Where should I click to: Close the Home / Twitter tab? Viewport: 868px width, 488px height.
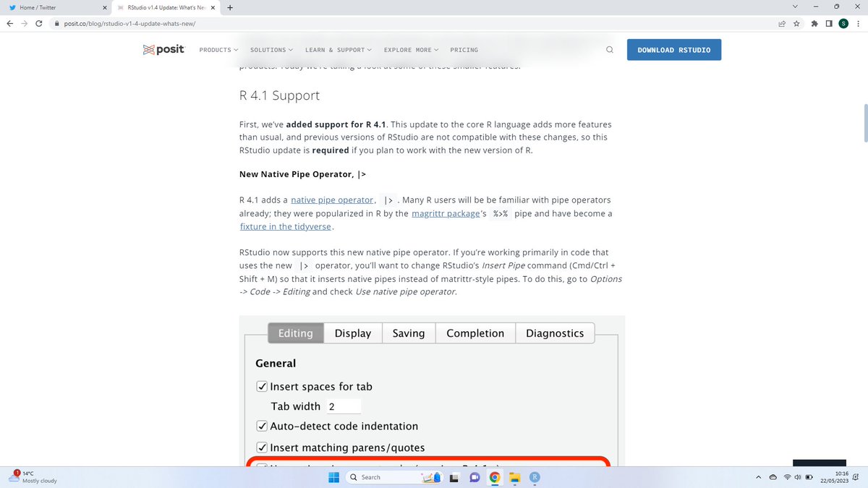click(x=105, y=8)
